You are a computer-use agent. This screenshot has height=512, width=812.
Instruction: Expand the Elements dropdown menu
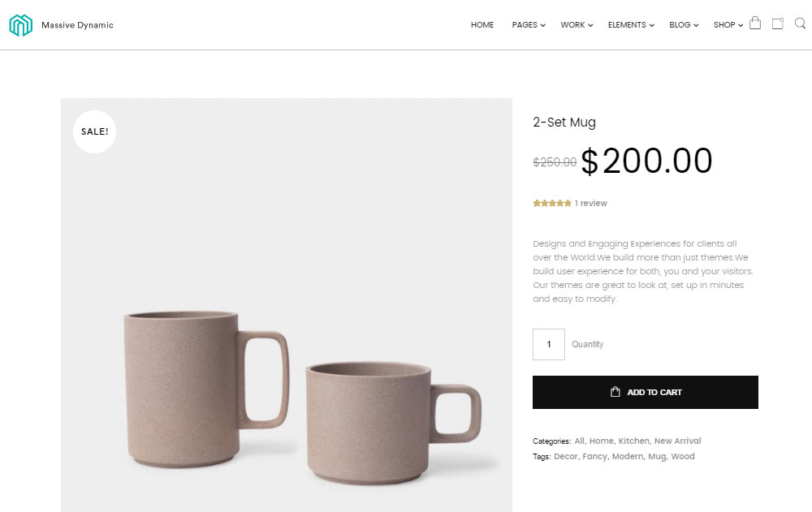point(631,25)
